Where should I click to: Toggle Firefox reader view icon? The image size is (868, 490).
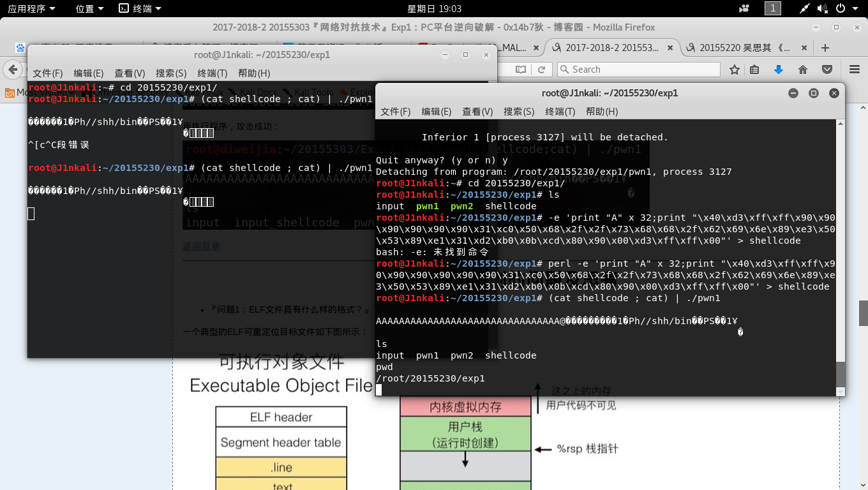[x=521, y=70]
